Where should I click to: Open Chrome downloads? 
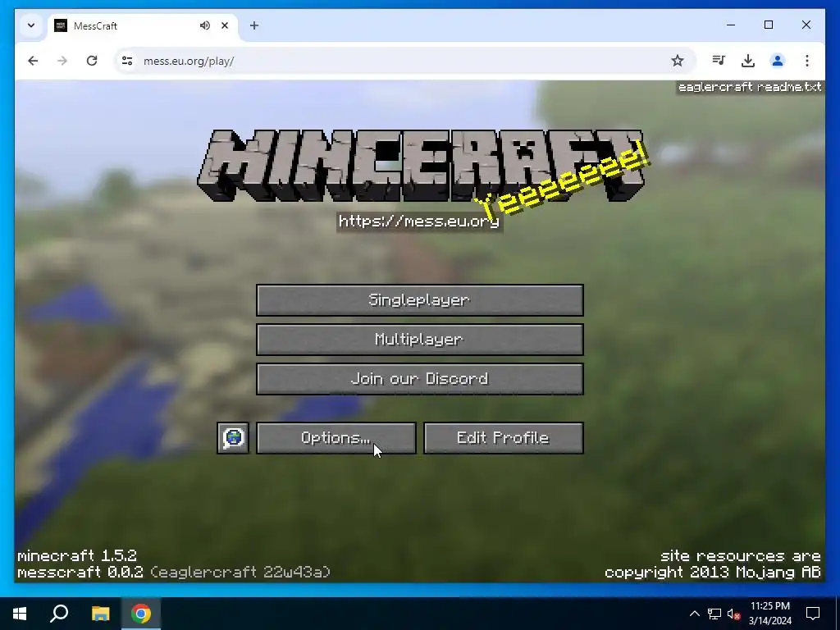[x=748, y=61]
